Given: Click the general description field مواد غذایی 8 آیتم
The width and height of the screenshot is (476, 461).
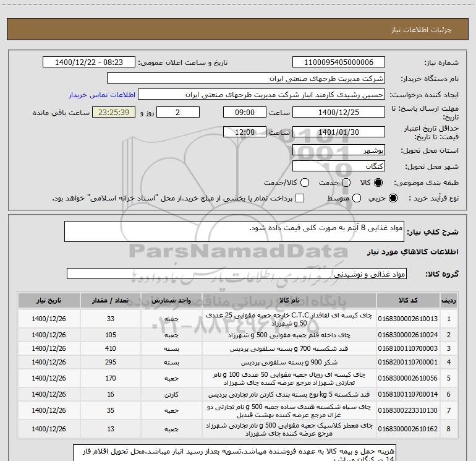Looking at the screenshot, I should click(x=234, y=231).
